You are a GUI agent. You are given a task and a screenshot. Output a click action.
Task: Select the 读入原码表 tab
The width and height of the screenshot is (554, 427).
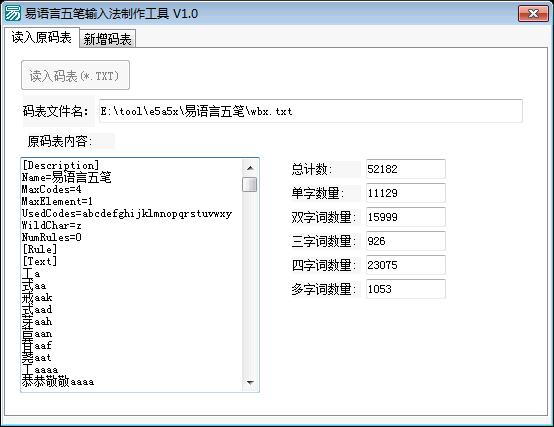(x=42, y=37)
